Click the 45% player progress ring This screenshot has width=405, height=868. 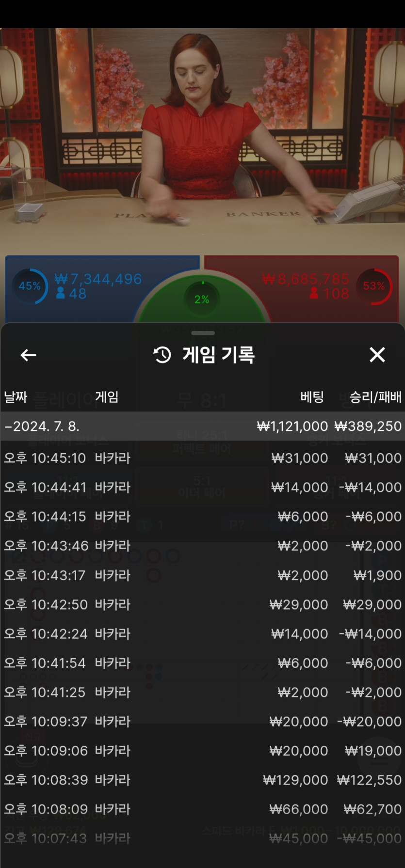[x=30, y=286]
